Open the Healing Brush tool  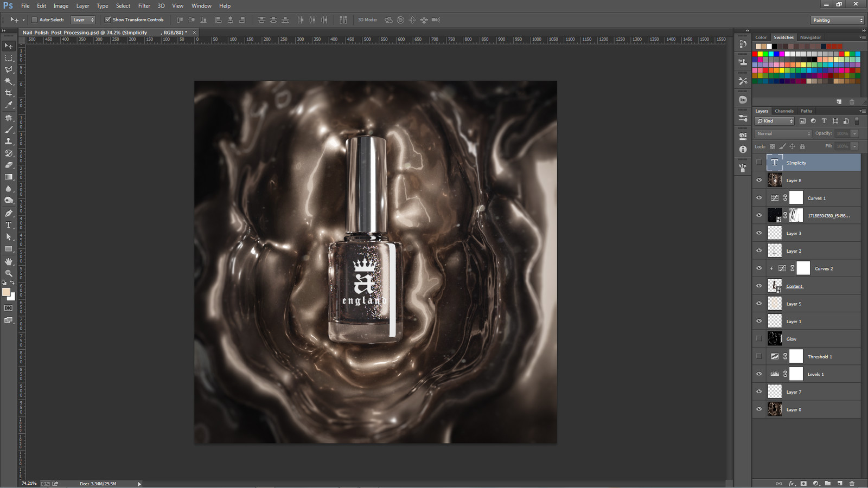9,118
